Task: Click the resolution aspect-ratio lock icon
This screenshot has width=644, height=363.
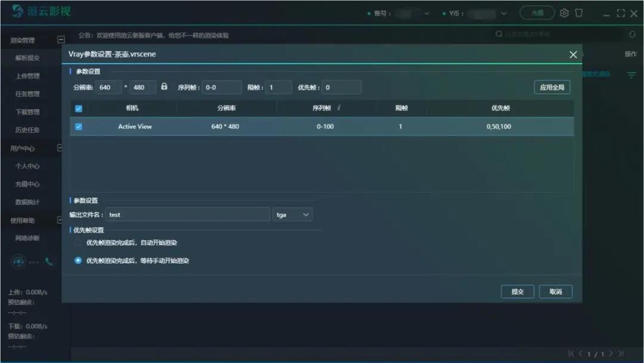Action: pyautogui.click(x=164, y=87)
